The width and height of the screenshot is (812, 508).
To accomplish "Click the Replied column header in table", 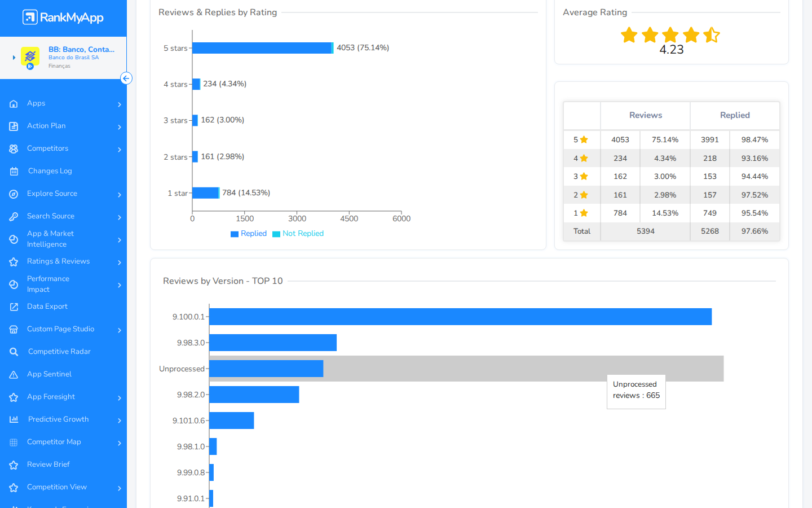I will (x=735, y=115).
